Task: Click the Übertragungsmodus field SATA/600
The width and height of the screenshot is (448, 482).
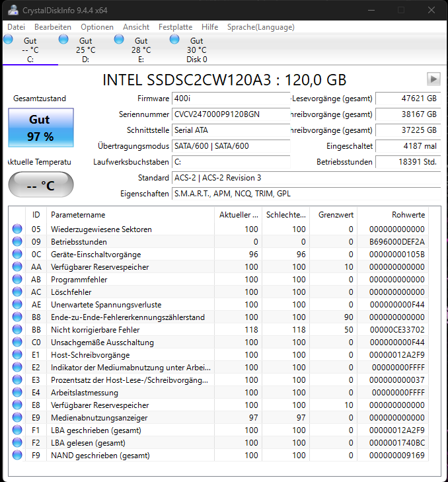Action: [x=231, y=146]
